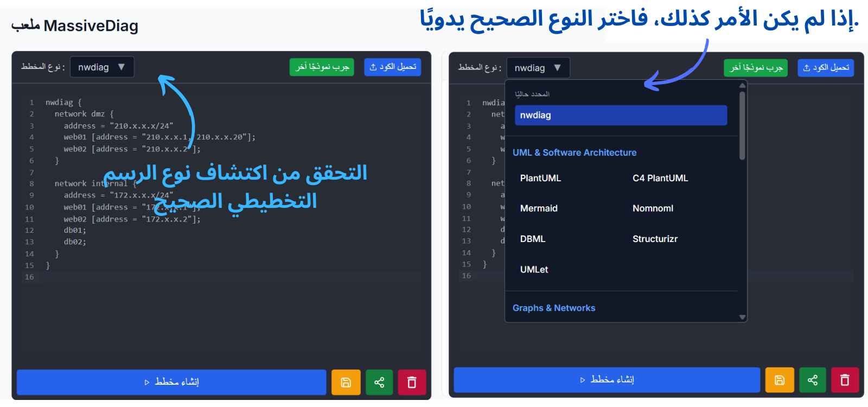
Task: Click the إنشاء مخطط generate button in left panel
Action: 171,382
